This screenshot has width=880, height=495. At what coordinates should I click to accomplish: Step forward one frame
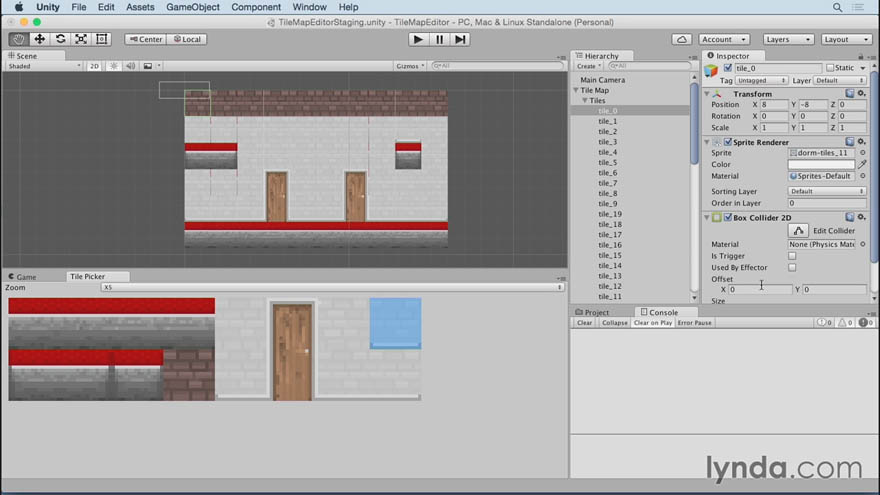point(460,39)
